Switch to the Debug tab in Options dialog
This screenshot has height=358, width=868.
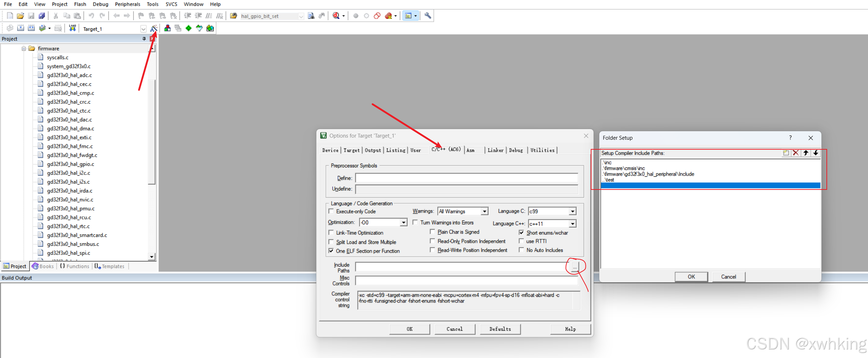[x=516, y=150]
